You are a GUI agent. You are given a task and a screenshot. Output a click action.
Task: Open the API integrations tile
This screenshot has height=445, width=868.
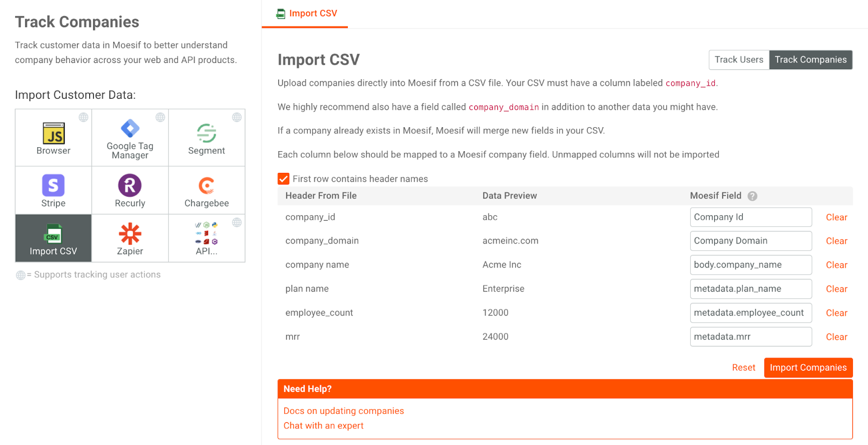point(207,238)
